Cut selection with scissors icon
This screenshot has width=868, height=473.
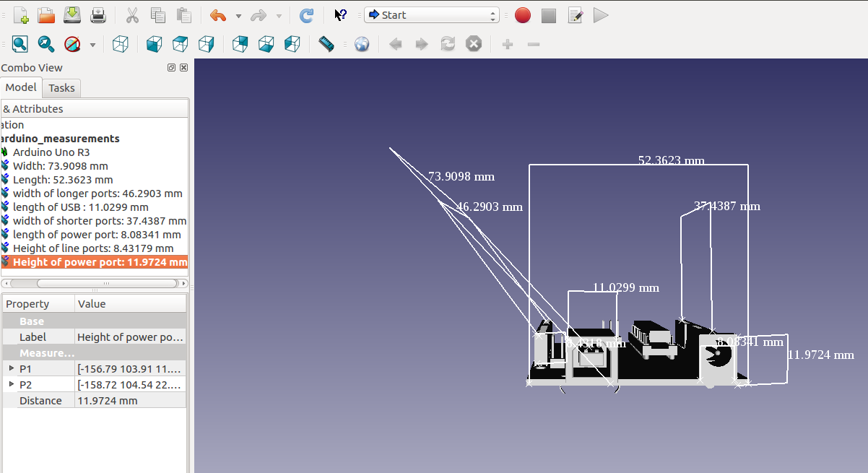coord(132,14)
